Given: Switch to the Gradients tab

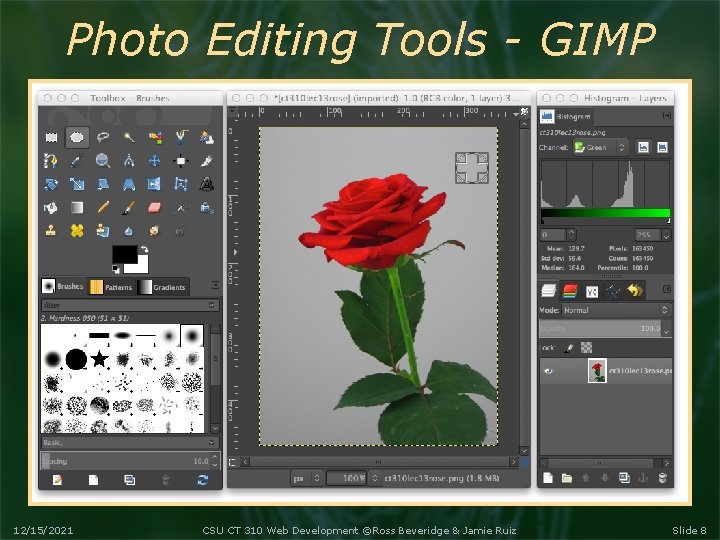Looking at the screenshot, I should [x=163, y=287].
